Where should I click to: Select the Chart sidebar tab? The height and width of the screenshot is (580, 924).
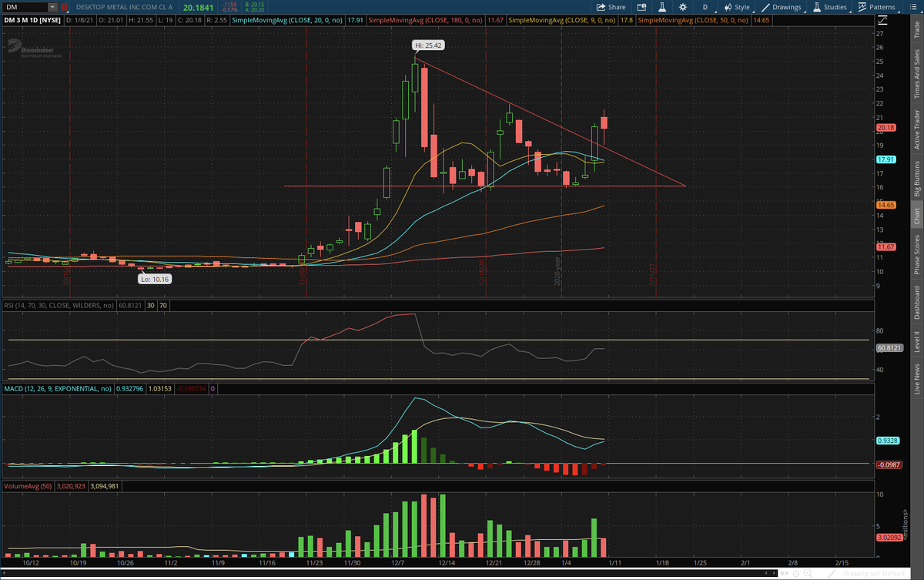point(916,216)
